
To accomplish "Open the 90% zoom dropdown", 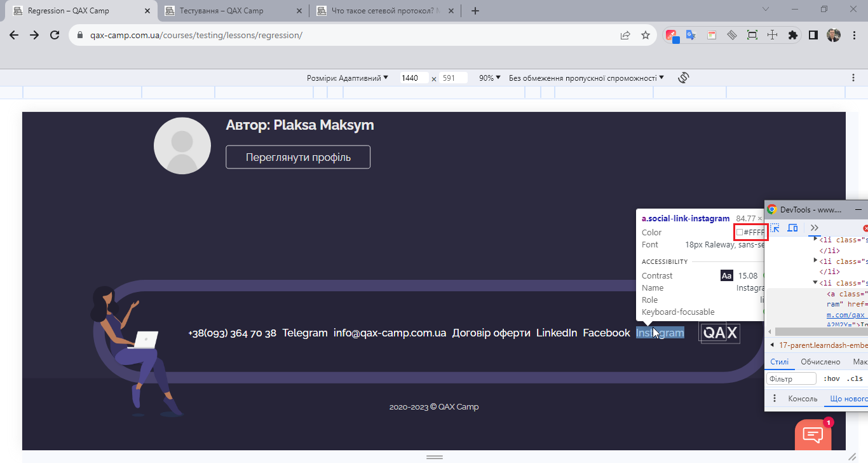I will click(x=488, y=77).
